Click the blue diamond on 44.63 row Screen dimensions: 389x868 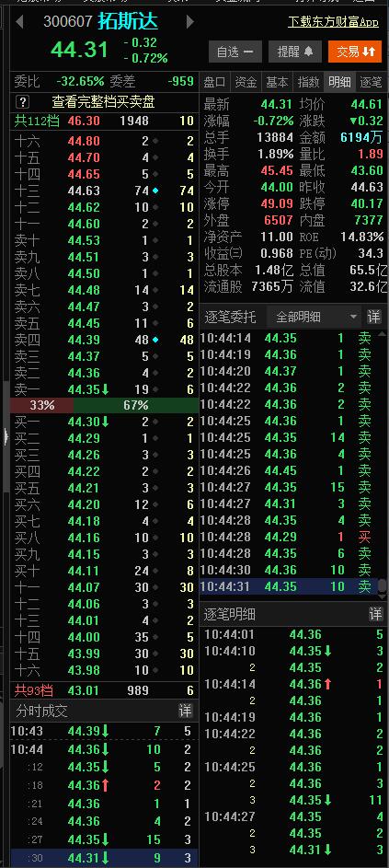(x=155, y=191)
